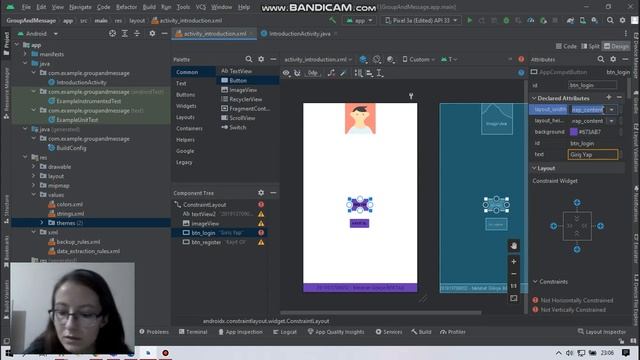Image resolution: width=640 pixels, height=360 pixels.
Task: Add declared attribute with plus icon
Action: point(609,98)
